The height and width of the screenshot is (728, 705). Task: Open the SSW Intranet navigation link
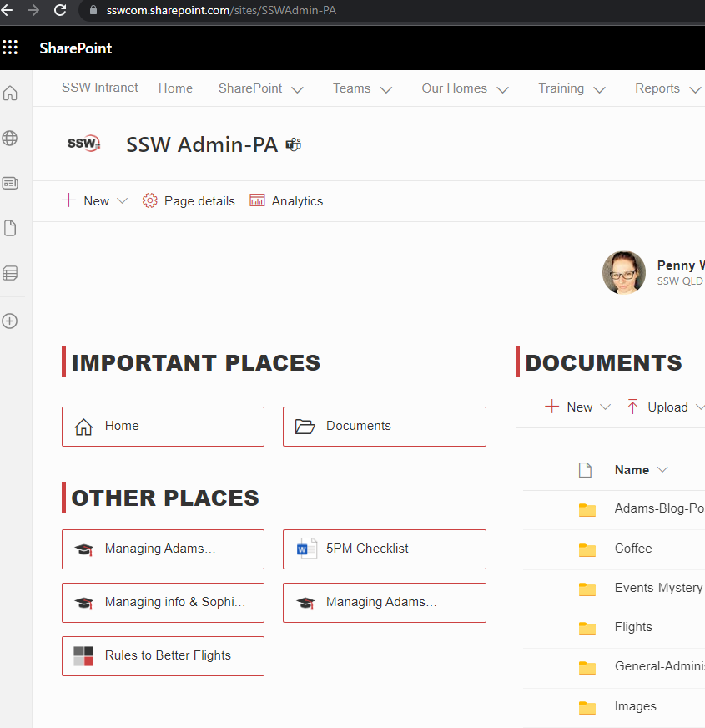tap(100, 88)
